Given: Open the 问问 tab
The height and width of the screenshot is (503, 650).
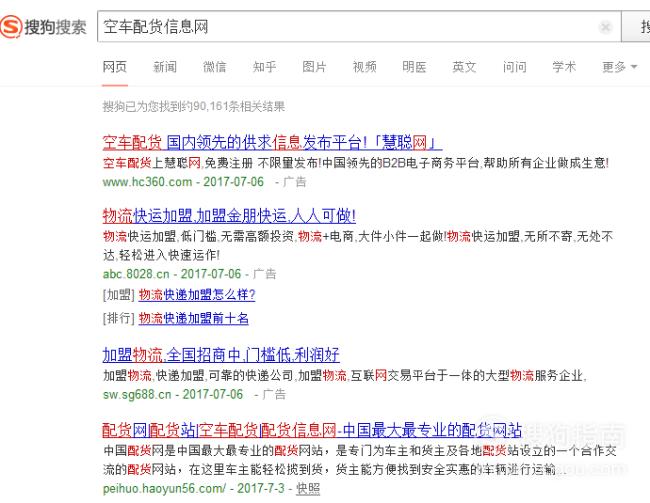Looking at the screenshot, I should (514, 67).
